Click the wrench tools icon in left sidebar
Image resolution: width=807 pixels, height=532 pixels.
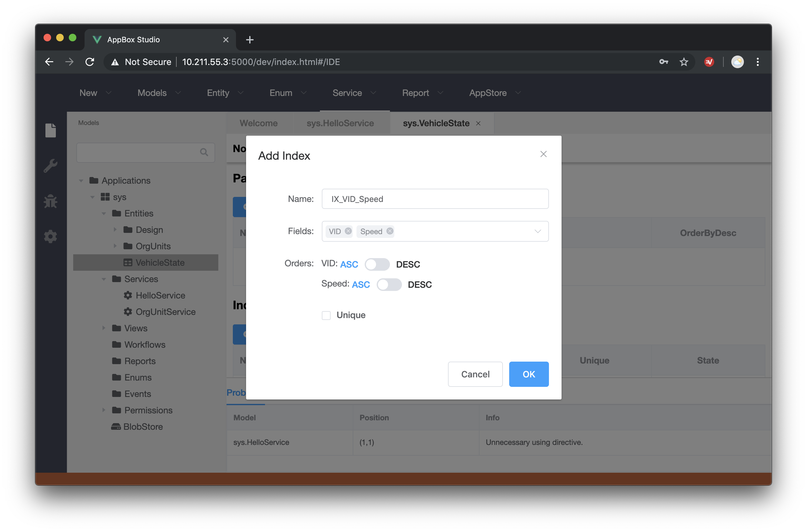point(50,166)
